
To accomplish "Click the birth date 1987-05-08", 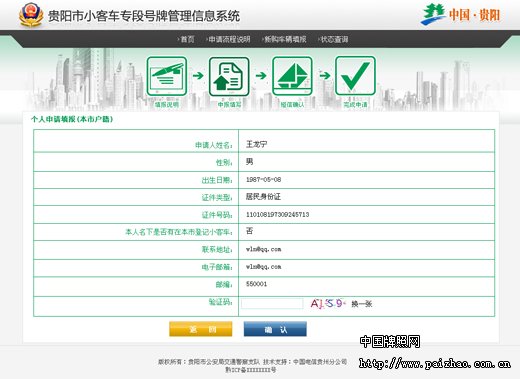I will coord(263,180).
